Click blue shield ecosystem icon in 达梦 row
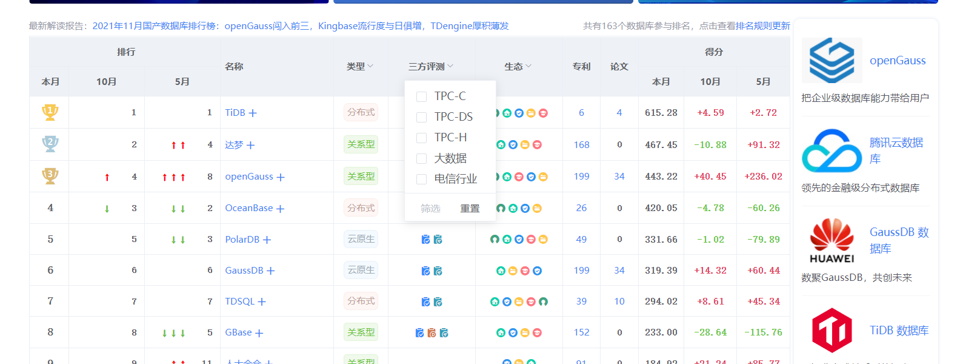 coord(513,144)
